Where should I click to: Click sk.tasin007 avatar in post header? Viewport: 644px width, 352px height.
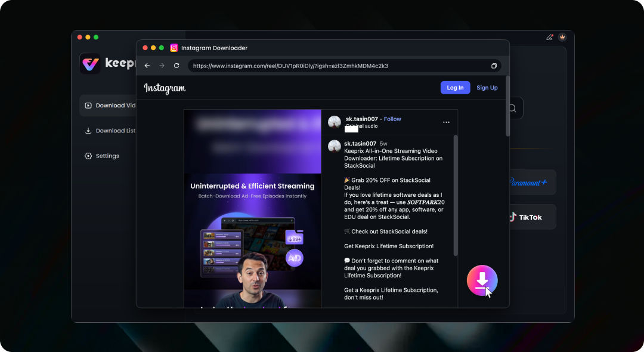pos(335,122)
